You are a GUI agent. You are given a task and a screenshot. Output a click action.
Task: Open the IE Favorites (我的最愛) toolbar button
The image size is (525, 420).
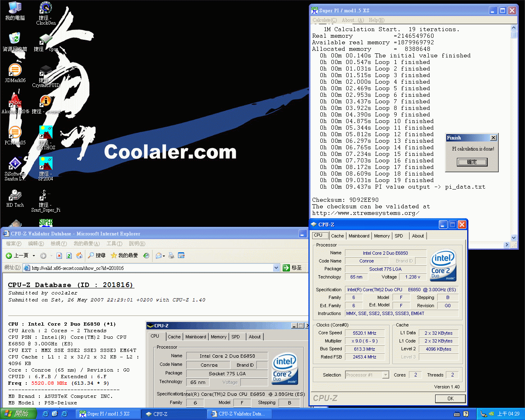pos(124,256)
